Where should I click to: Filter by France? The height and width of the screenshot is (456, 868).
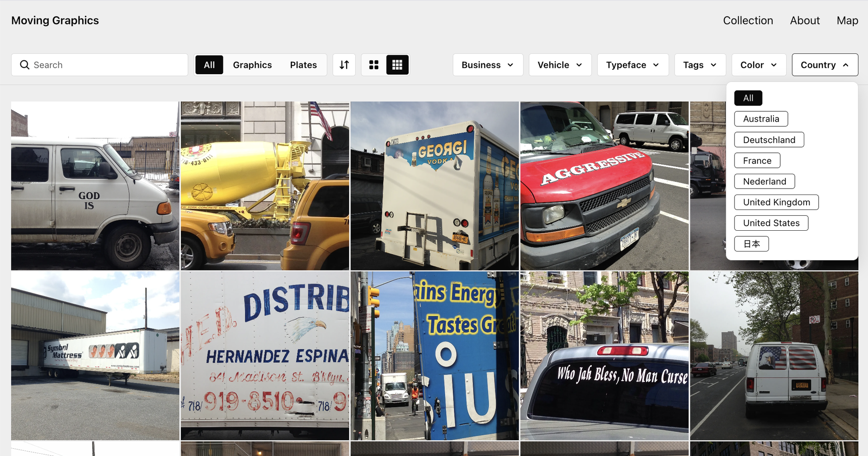click(x=757, y=161)
